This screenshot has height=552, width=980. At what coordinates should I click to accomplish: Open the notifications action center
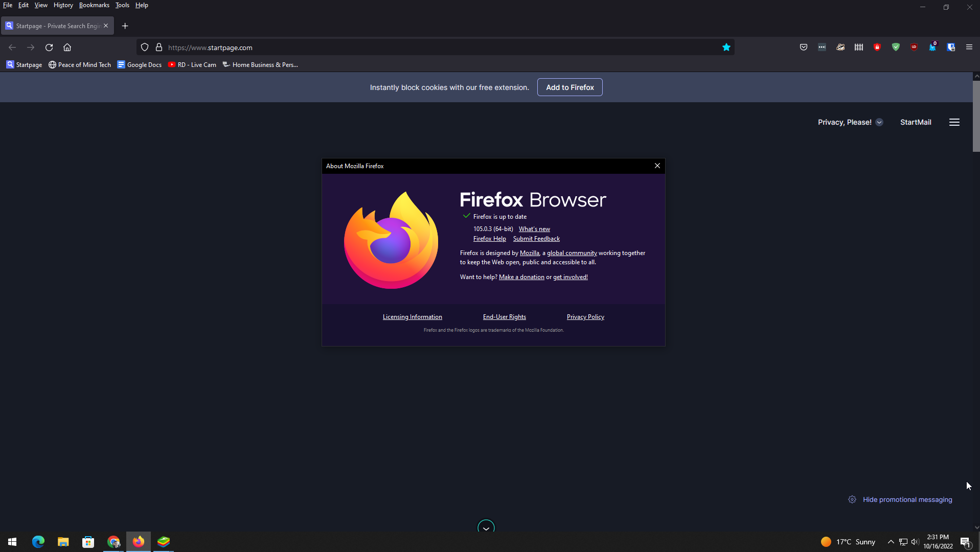coord(966,542)
